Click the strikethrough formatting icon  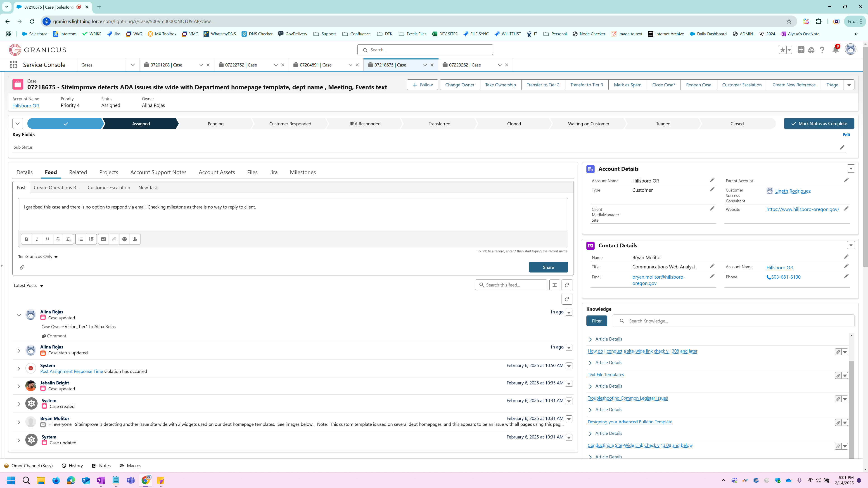58,239
